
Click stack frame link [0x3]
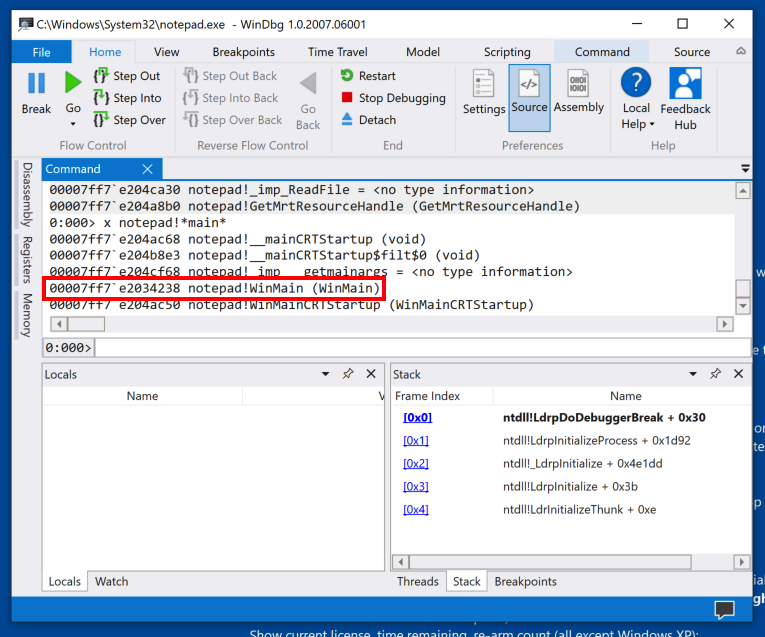(416, 487)
